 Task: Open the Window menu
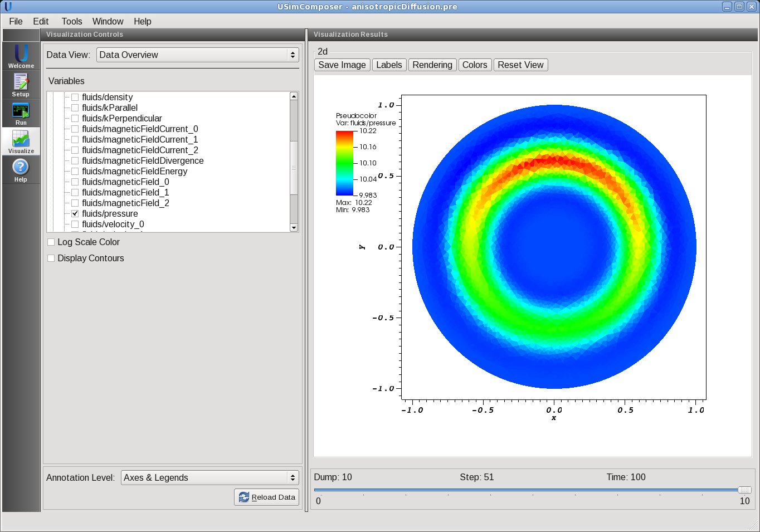(x=108, y=21)
